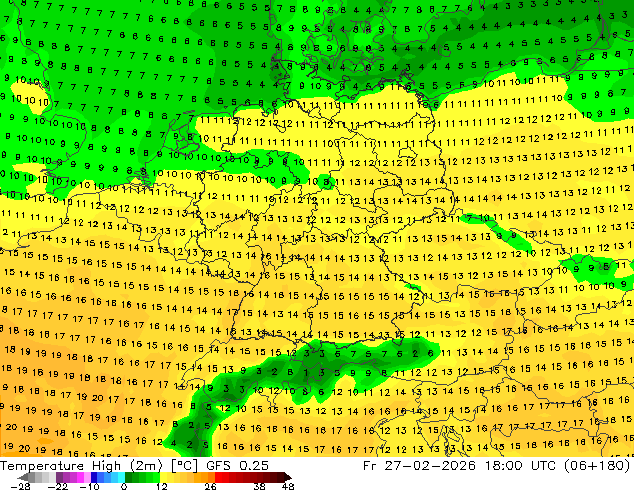634x490 pixels.
Task: Click the cyan swatch left of 0 in legend
Action: 121,477
